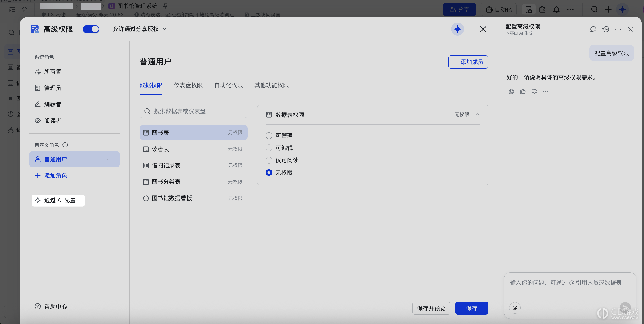Select the 仅可阅读 radio option
Screen dimensions: 644x324
pos(269,160)
